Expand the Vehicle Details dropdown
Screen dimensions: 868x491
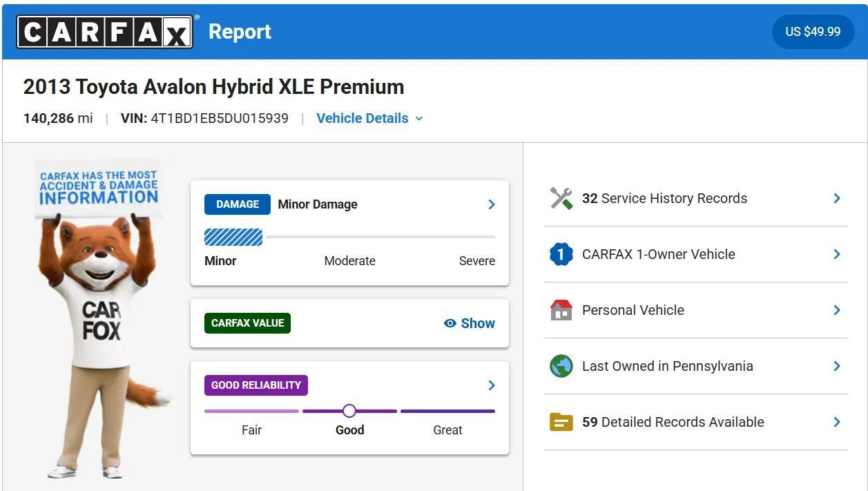(x=369, y=118)
